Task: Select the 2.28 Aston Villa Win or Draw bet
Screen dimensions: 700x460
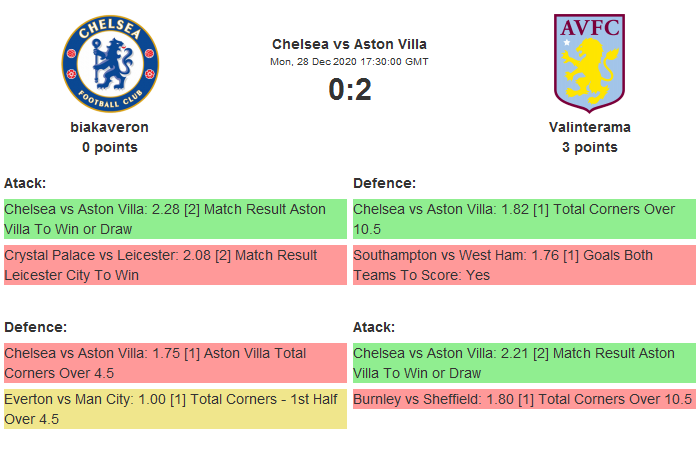Action: (174, 219)
